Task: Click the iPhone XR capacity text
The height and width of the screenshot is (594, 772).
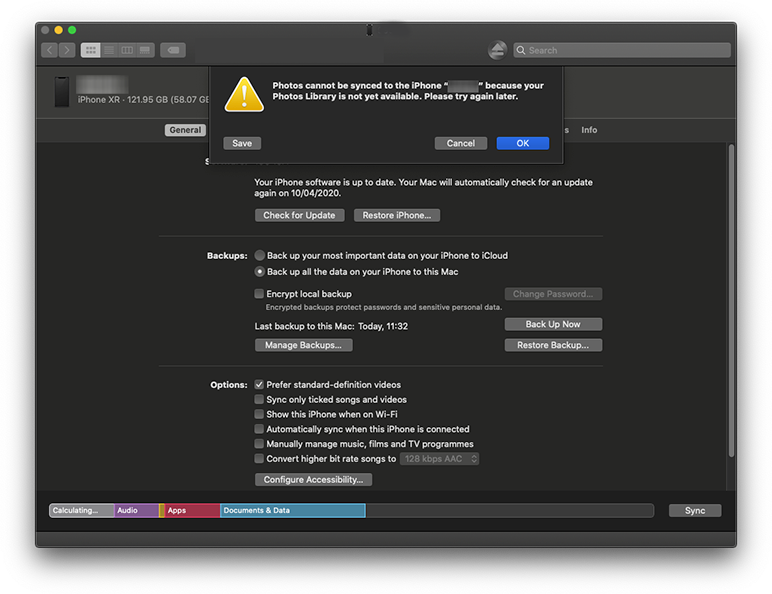Action: 143,99
